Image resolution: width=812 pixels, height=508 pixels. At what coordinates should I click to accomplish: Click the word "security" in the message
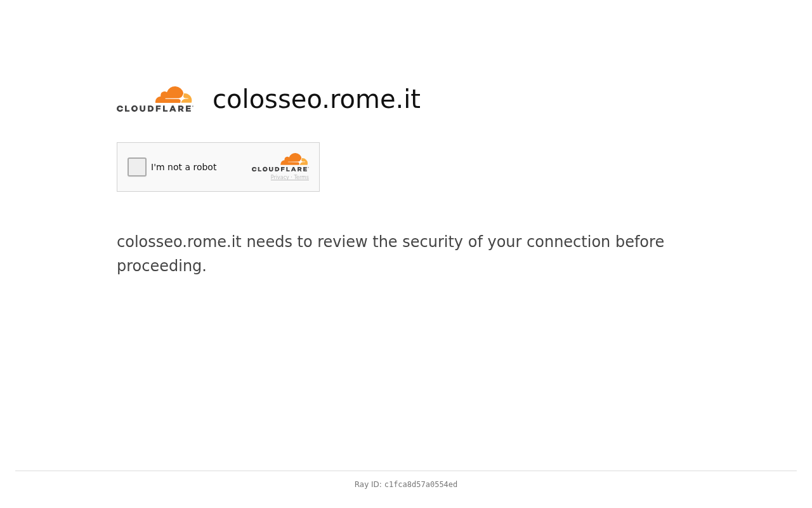point(433,242)
